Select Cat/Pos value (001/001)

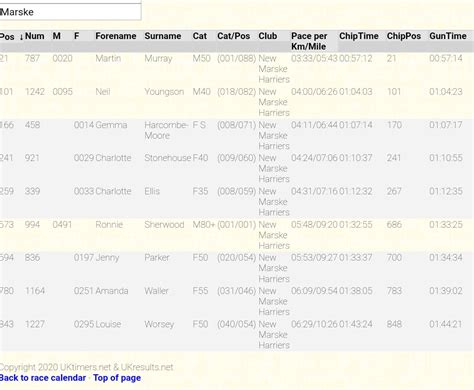(x=236, y=225)
